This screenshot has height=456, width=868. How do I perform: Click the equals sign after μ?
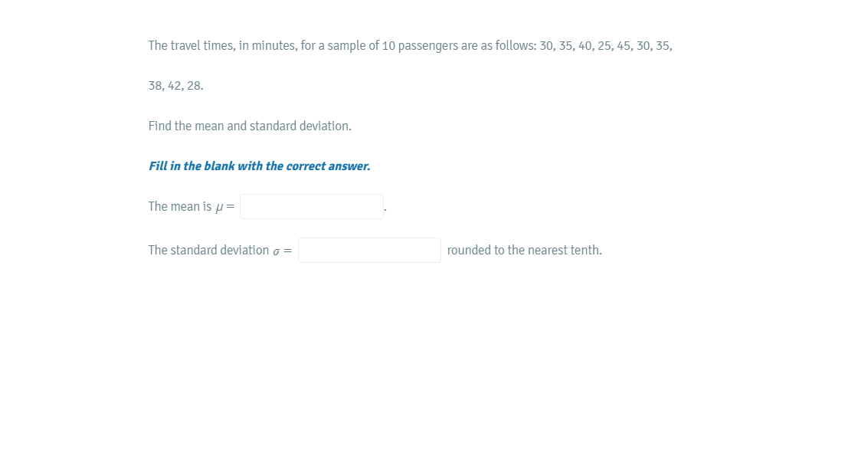coord(230,207)
